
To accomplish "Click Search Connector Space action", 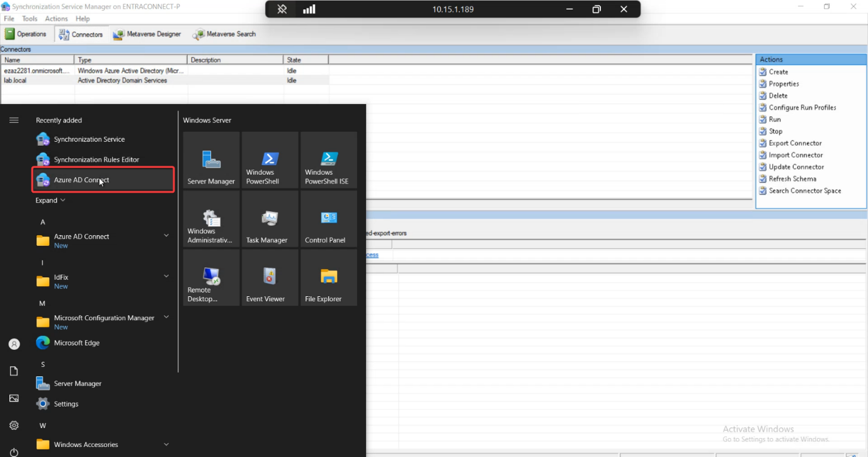I will pyautogui.click(x=804, y=191).
